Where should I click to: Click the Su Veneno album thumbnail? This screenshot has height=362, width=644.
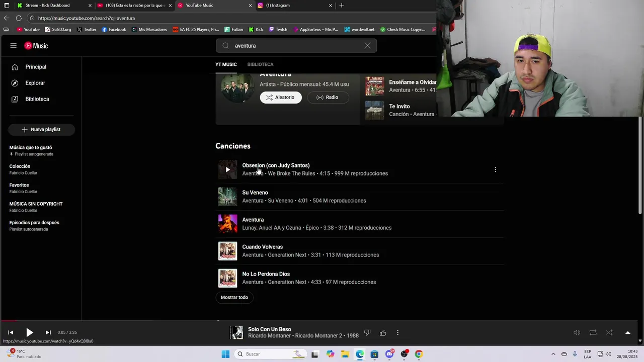pyautogui.click(x=227, y=197)
